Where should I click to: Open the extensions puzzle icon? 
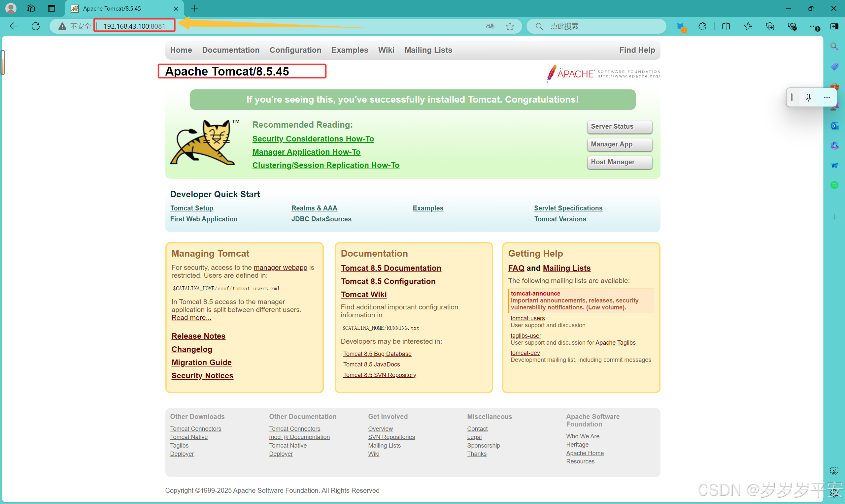pos(702,26)
